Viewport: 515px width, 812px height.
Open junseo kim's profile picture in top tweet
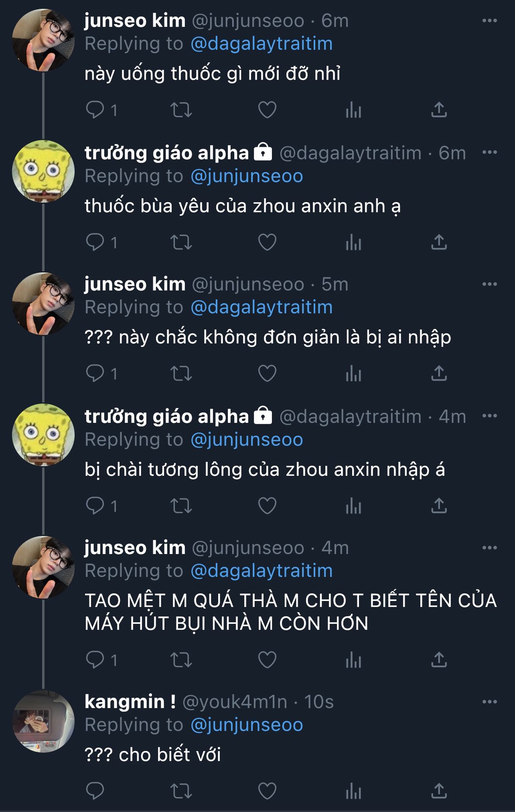[43, 40]
